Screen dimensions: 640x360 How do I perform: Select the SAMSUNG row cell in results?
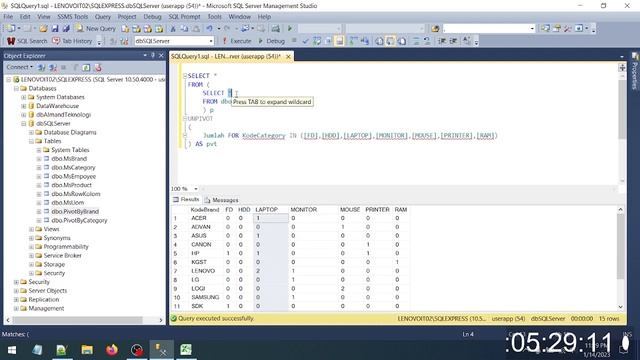click(x=205, y=297)
